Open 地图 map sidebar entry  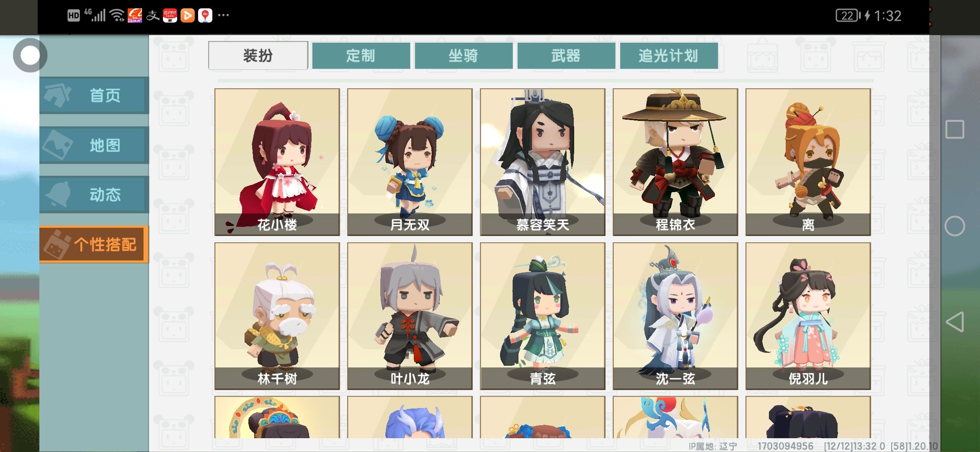tap(94, 145)
